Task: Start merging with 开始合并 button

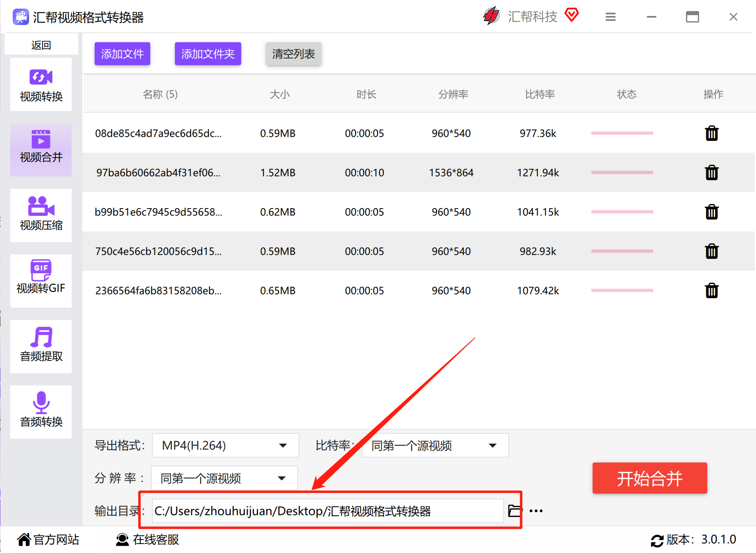Action: pyautogui.click(x=650, y=478)
